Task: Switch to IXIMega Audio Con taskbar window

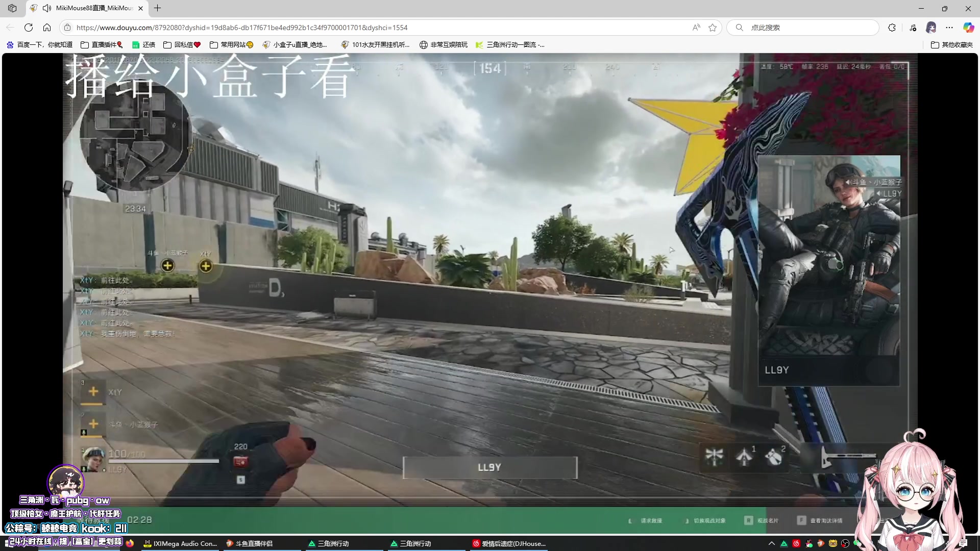Action: point(181,543)
